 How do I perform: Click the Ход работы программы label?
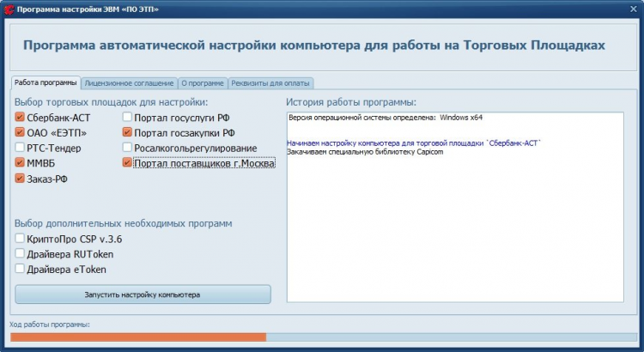click(x=50, y=325)
